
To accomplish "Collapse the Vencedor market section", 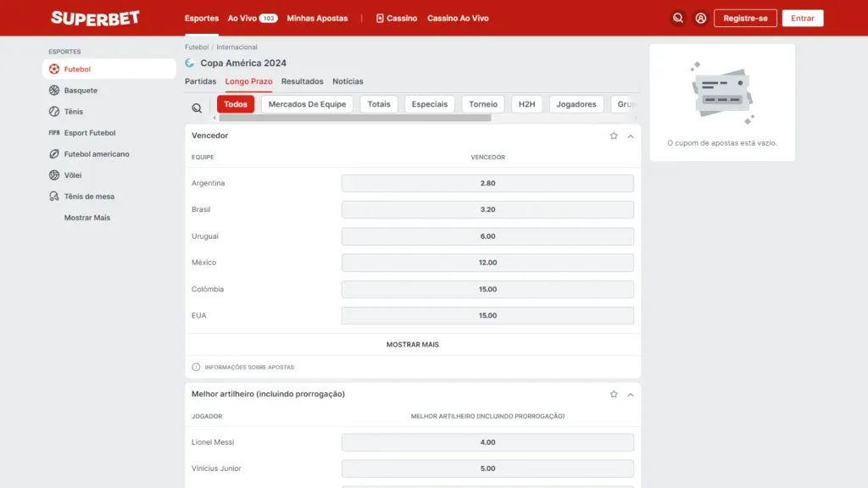I will pos(631,136).
